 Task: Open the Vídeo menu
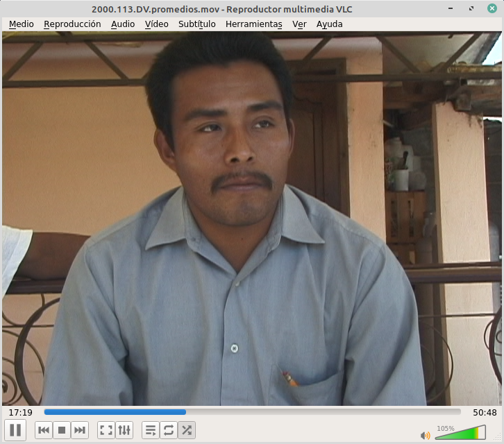(156, 24)
